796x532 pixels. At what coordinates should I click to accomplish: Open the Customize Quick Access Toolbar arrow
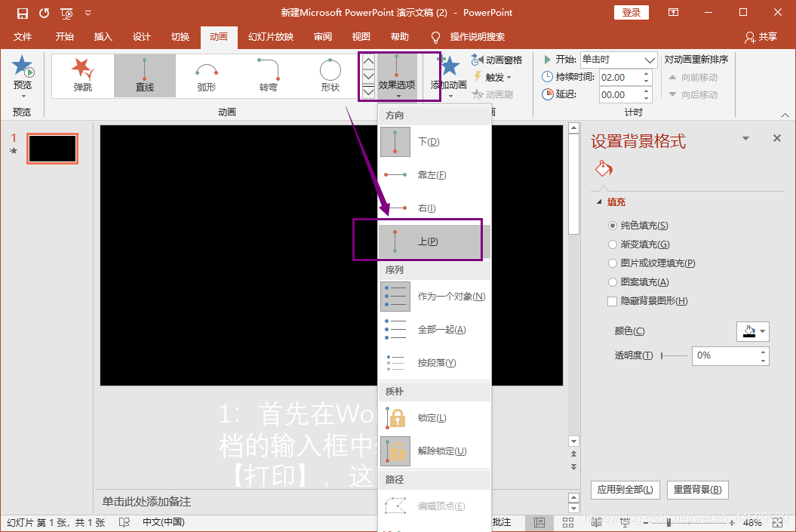[88, 13]
